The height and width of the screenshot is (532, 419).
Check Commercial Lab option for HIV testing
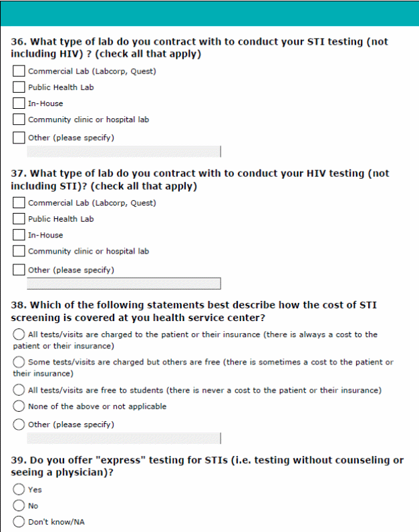click(x=19, y=203)
